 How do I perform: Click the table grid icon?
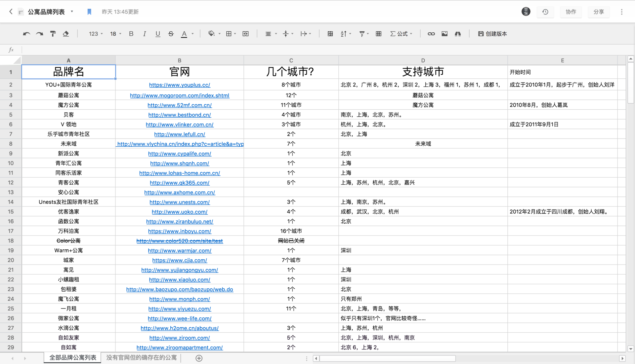[x=379, y=34]
